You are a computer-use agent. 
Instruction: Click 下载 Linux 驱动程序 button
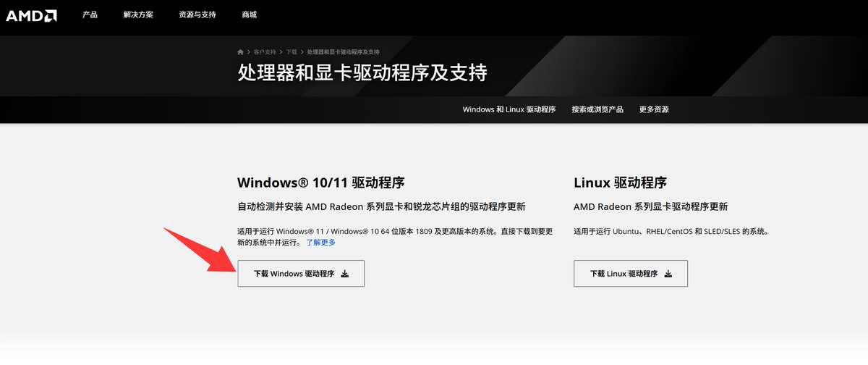tap(631, 274)
